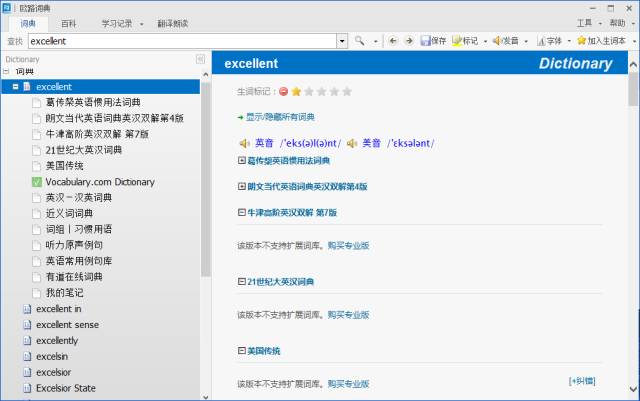
Task: Add word using 加入生词本 star icon
Action: [x=582, y=40]
